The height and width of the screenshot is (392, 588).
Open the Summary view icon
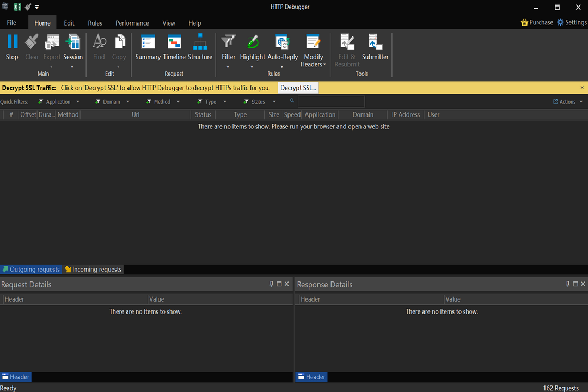coord(148,42)
